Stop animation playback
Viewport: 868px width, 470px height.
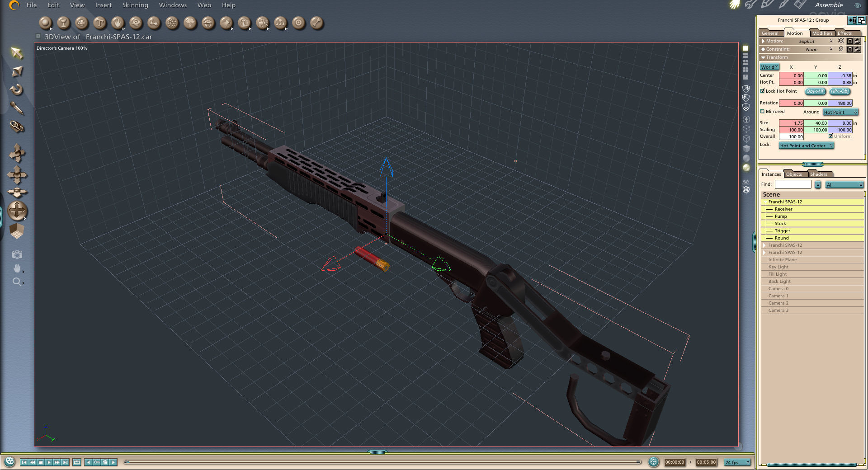(x=41, y=462)
